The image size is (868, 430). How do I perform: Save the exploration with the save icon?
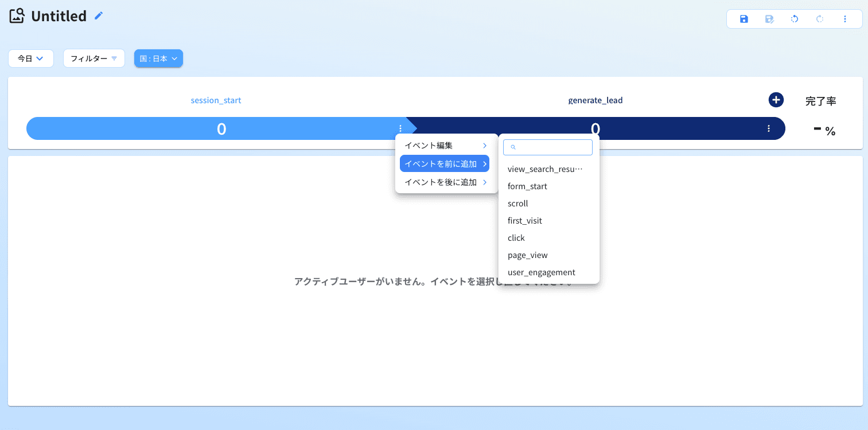click(x=743, y=18)
